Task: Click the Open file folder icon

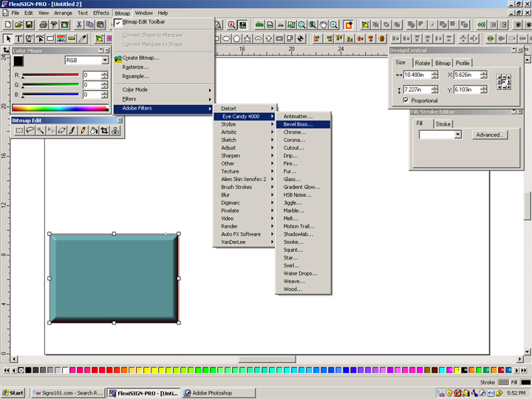Action: (18, 25)
